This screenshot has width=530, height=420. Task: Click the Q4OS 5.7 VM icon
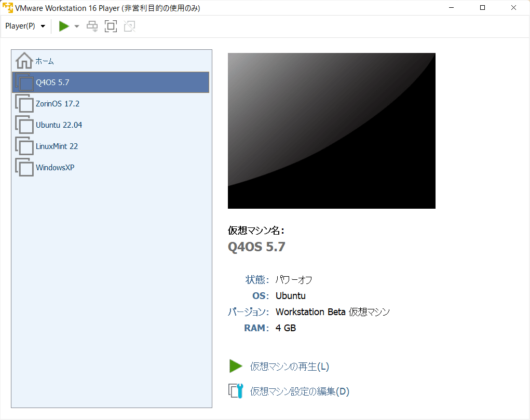pos(24,82)
